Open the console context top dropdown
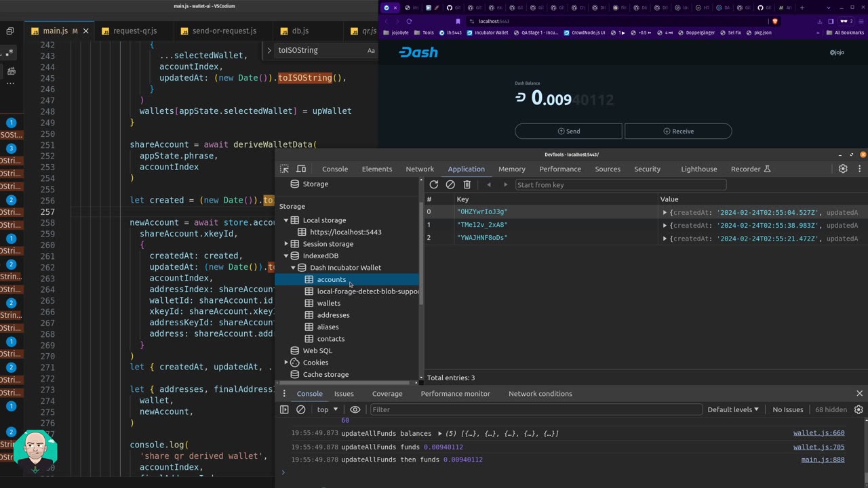 coord(328,409)
